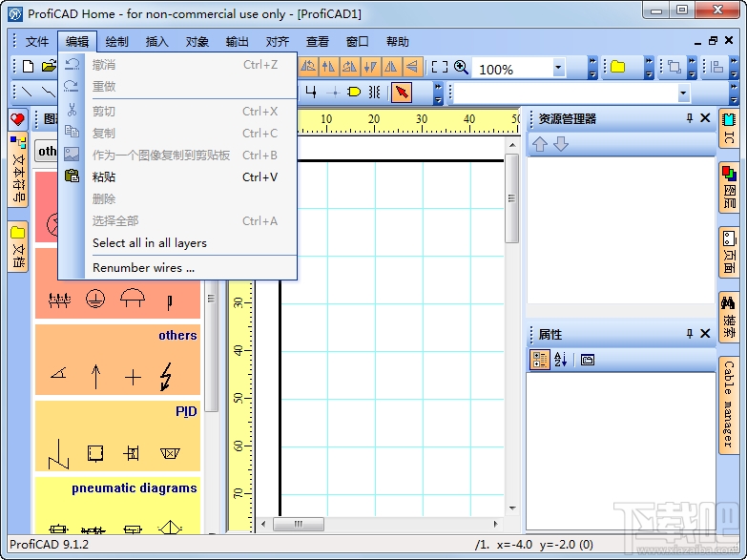Image resolution: width=747 pixels, height=560 pixels.
Task: Open the 绘制 menu
Action: (x=116, y=42)
